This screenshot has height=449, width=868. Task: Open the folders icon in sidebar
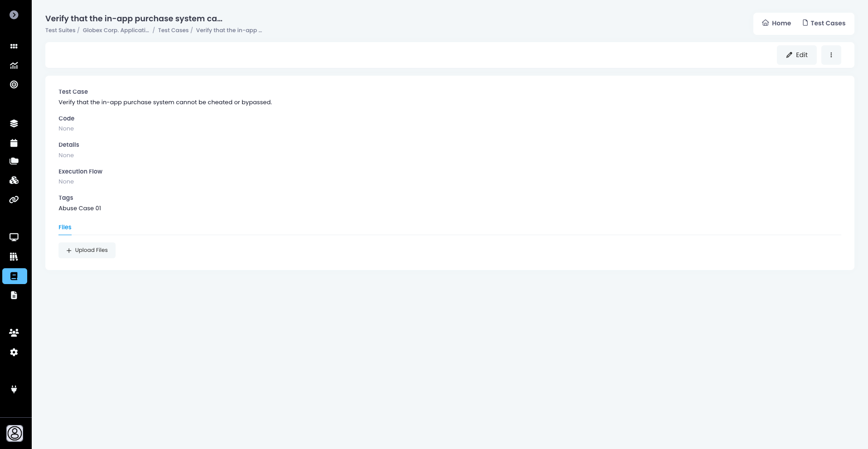[14, 161]
